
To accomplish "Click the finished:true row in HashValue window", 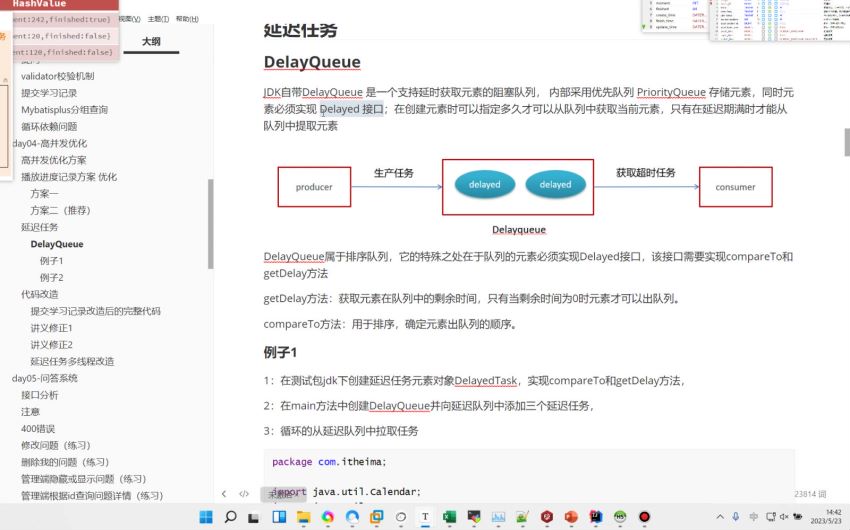I will 62,20.
